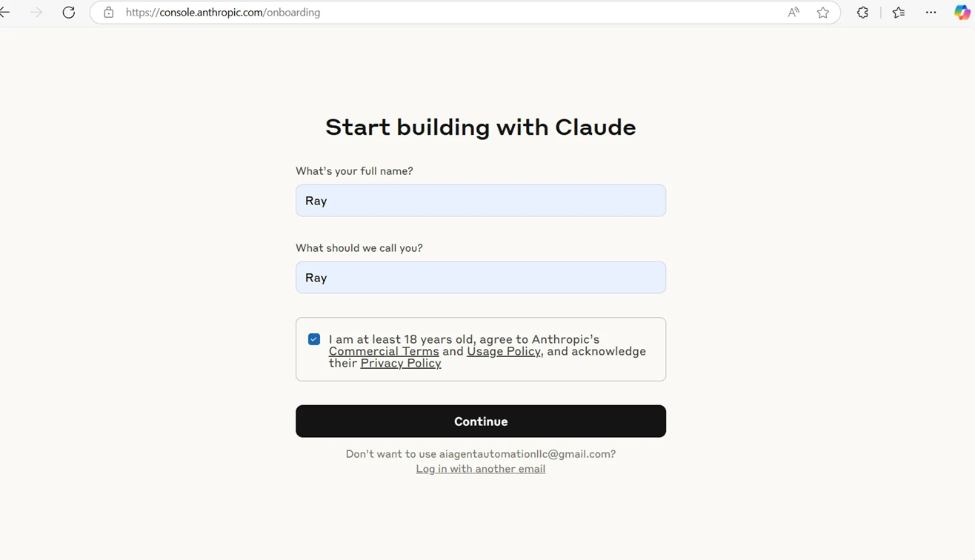Open the Privacy Policy link
Screen dimensions: 975x560
(x=401, y=363)
